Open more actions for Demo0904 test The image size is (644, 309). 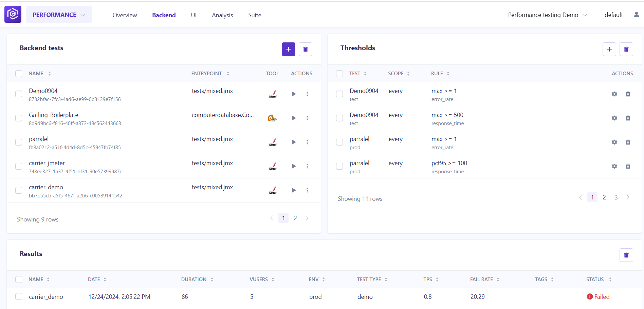point(307,94)
